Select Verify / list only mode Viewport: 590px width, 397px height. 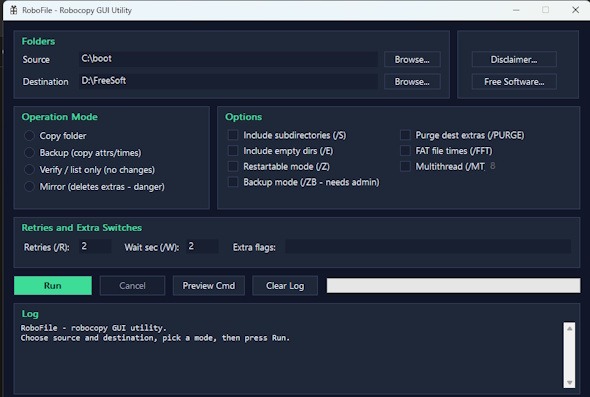tap(29, 170)
